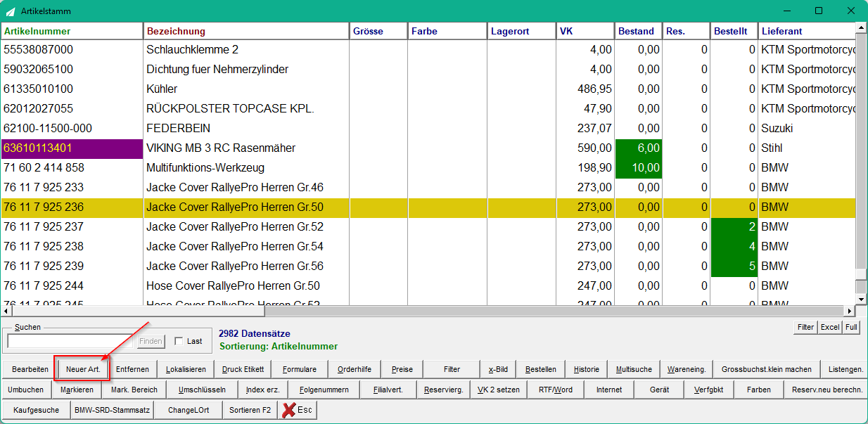868x424 pixels.
Task: Click the Bestellen button
Action: [541, 369]
